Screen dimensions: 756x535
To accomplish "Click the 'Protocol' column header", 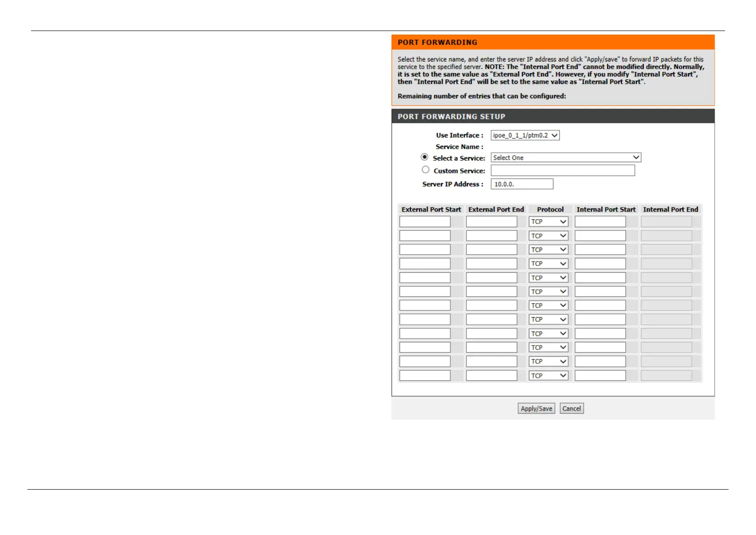I will 550,209.
